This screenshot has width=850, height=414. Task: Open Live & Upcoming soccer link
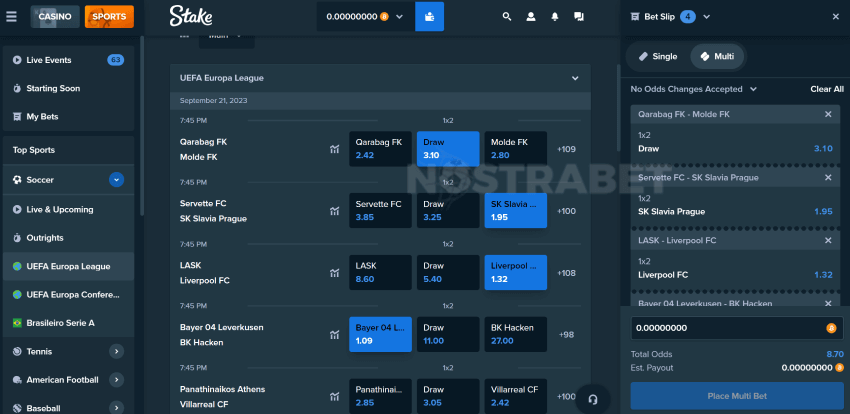(68, 209)
